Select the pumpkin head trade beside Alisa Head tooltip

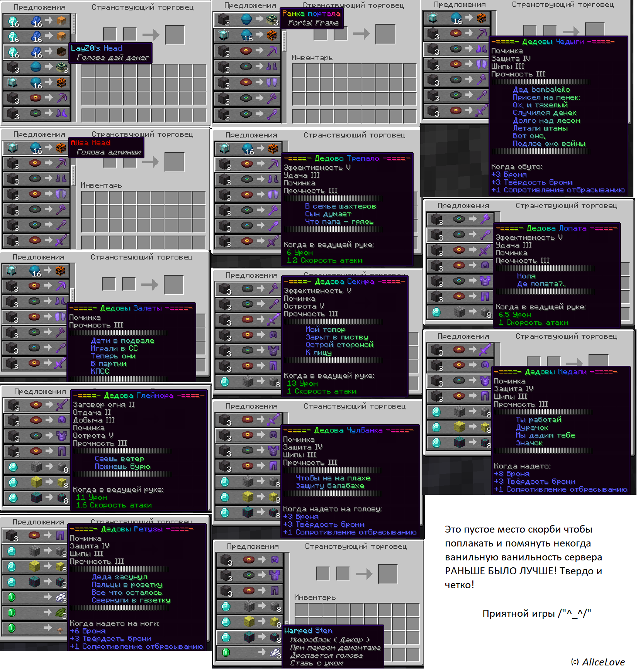[x=36, y=148]
